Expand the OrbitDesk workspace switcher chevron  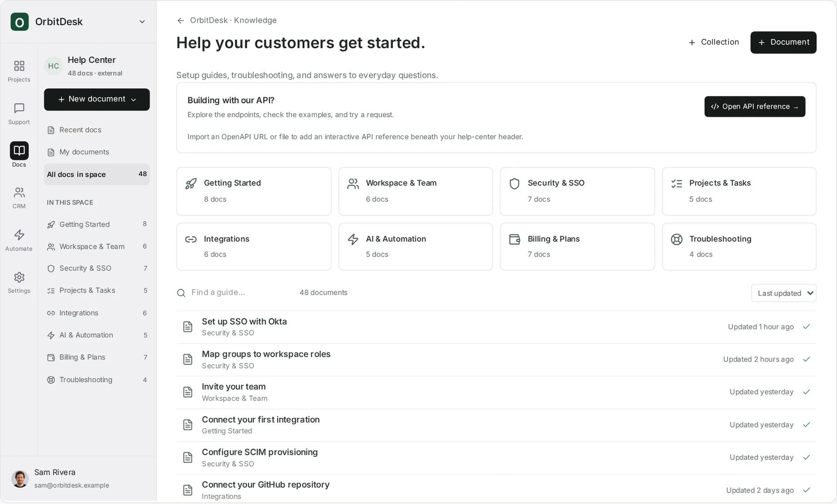click(x=142, y=22)
